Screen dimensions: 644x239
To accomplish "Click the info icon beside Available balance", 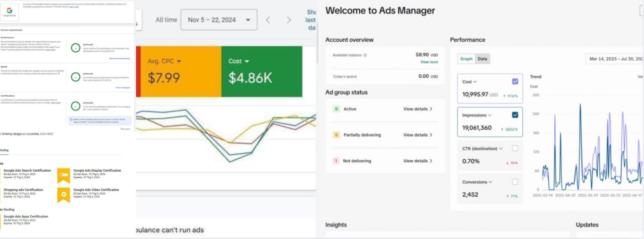I will tap(365, 55).
